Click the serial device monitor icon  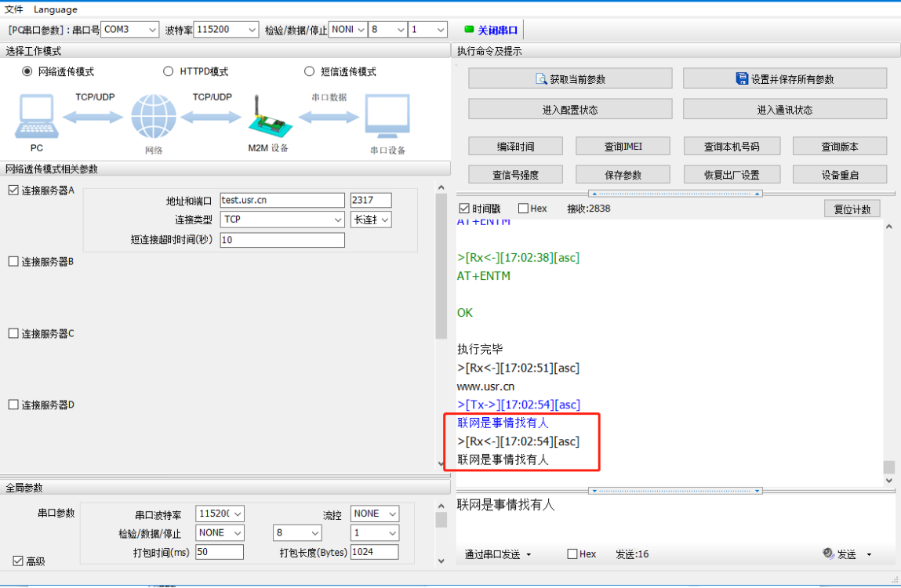click(387, 116)
